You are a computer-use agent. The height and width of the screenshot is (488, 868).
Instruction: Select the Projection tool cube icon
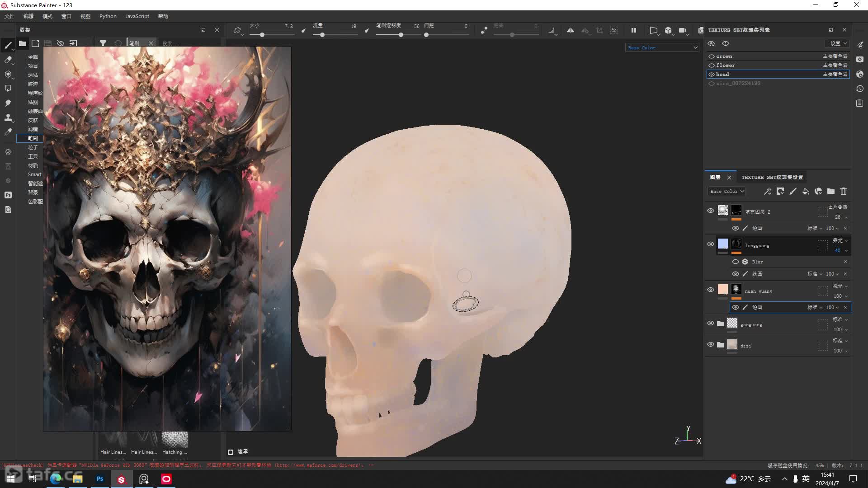[8, 74]
